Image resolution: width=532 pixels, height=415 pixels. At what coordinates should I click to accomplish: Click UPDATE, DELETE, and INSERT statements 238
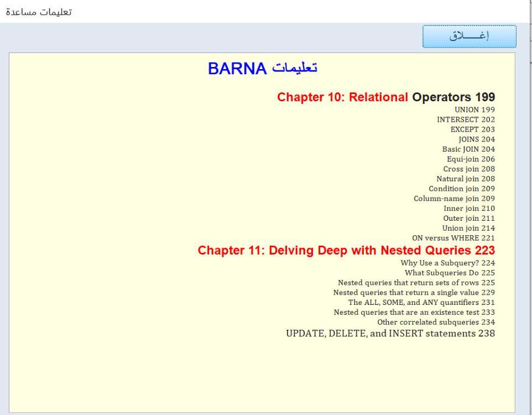point(390,333)
